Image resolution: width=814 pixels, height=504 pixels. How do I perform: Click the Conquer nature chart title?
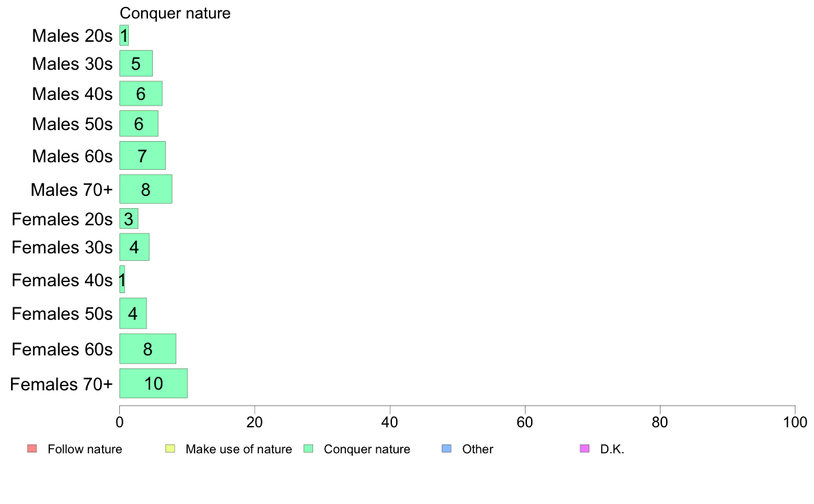tap(175, 13)
